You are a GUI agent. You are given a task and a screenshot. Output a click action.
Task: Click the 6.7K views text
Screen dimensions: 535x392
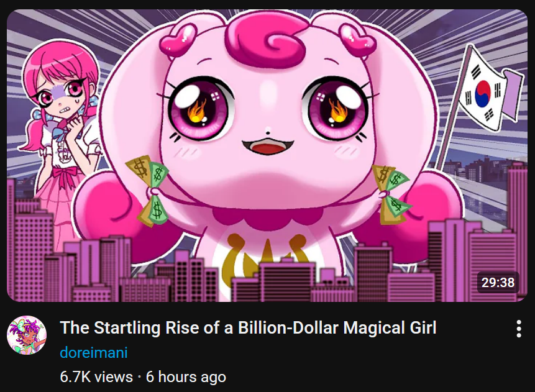tap(96, 377)
